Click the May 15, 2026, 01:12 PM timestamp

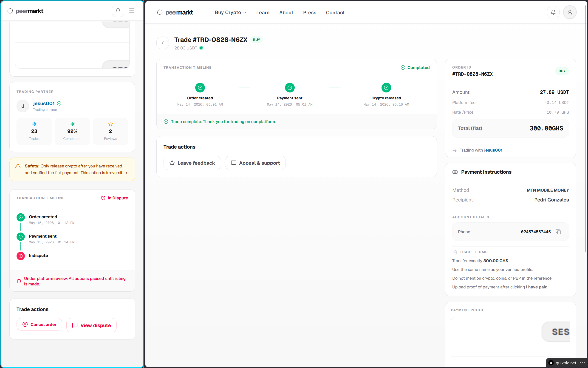tap(51, 223)
